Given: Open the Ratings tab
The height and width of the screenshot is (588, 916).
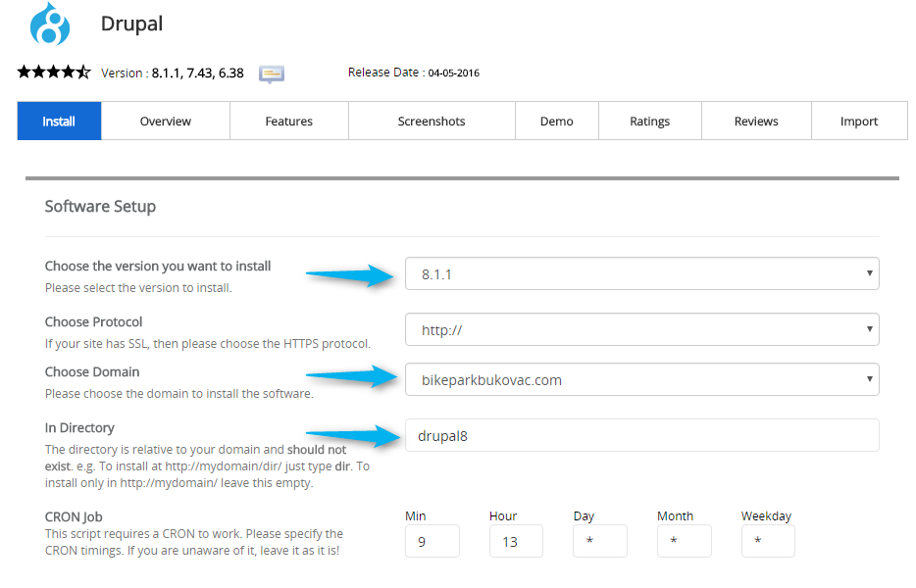Looking at the screenshot, I should click(x=649, y=121).
